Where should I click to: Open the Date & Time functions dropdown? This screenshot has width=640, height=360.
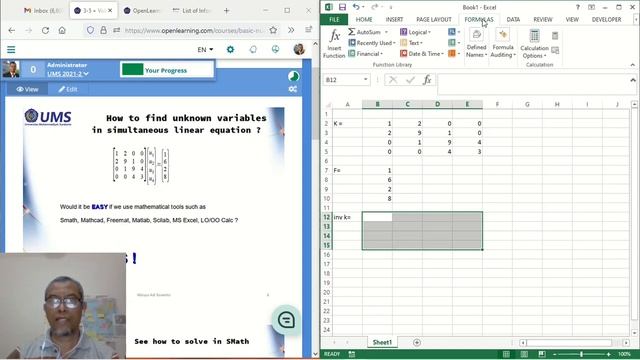pyautogui.click(x=422, y=53)
